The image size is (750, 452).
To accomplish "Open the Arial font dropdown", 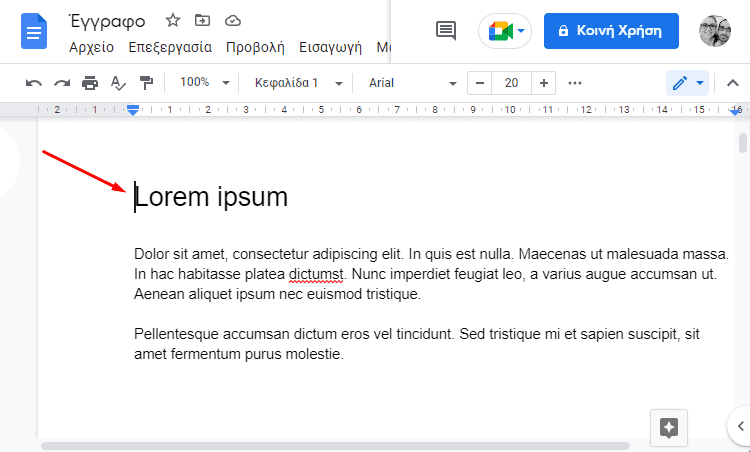I will (x=412, y=83).
